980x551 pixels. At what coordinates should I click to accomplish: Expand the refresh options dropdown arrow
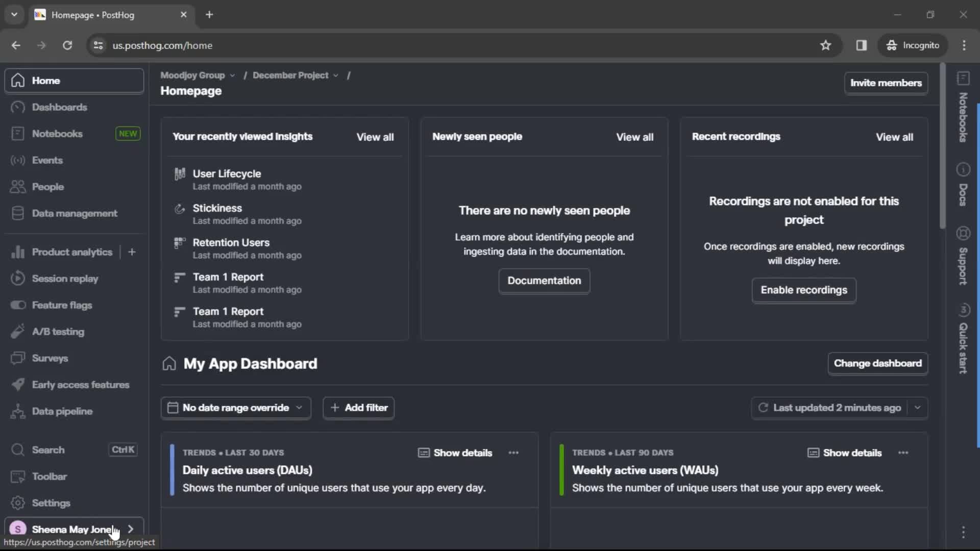pyautogui.click(x=917, y=408)
